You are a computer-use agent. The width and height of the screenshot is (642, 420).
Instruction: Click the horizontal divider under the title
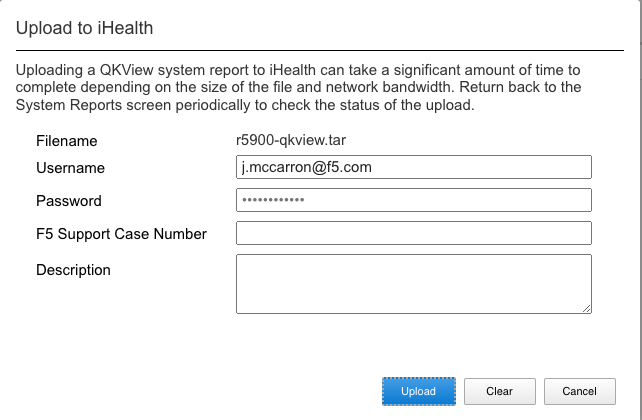pos(320,51)
